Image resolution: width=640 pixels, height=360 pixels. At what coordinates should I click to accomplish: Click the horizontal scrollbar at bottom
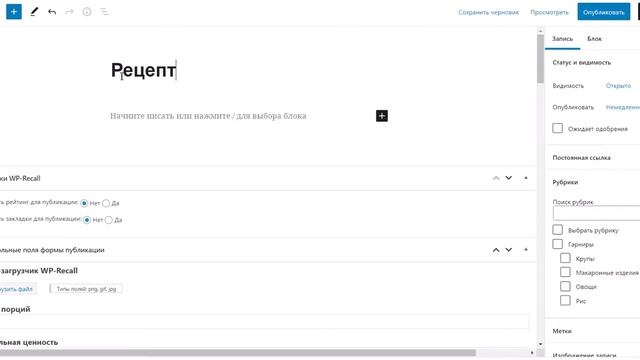coord(238,352)
